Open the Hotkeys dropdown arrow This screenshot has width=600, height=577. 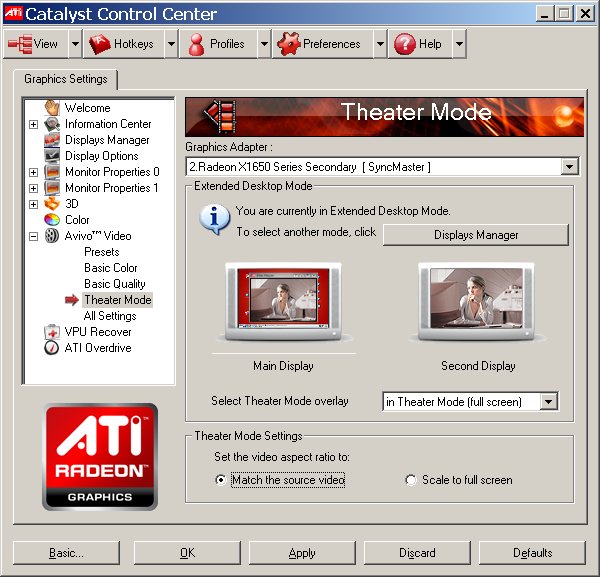click(171, 44)
